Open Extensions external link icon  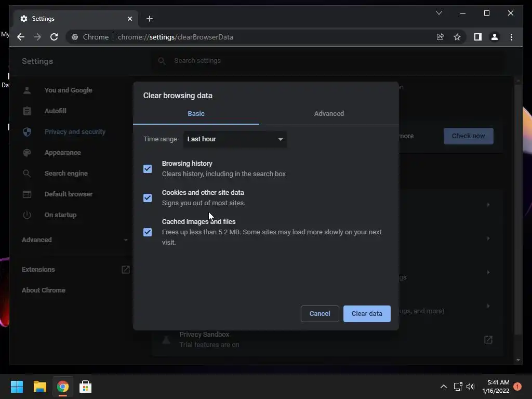126,270
